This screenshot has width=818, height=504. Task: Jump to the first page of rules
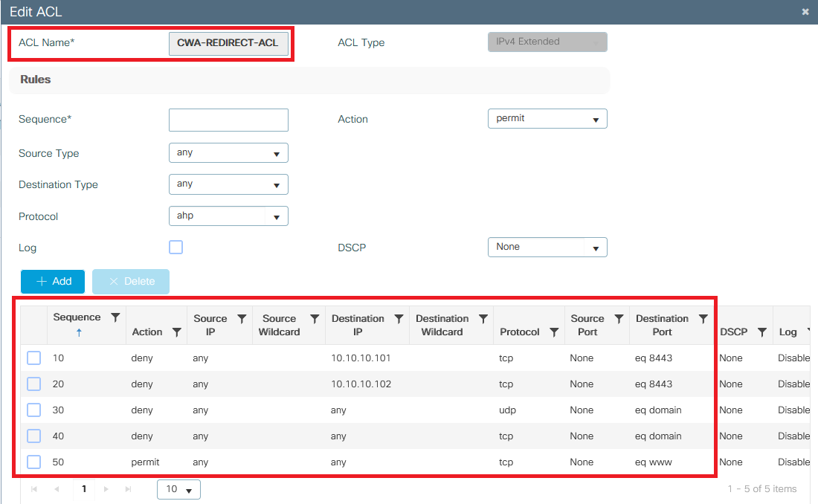[33, 489]
